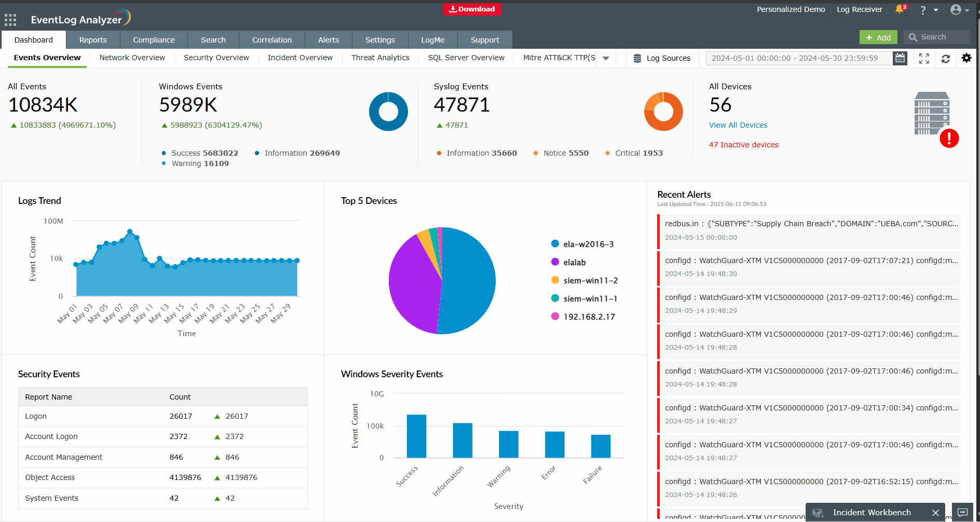Select the Mitre ATT&CK TTP(S) sub-tab

tap(559, 58)
